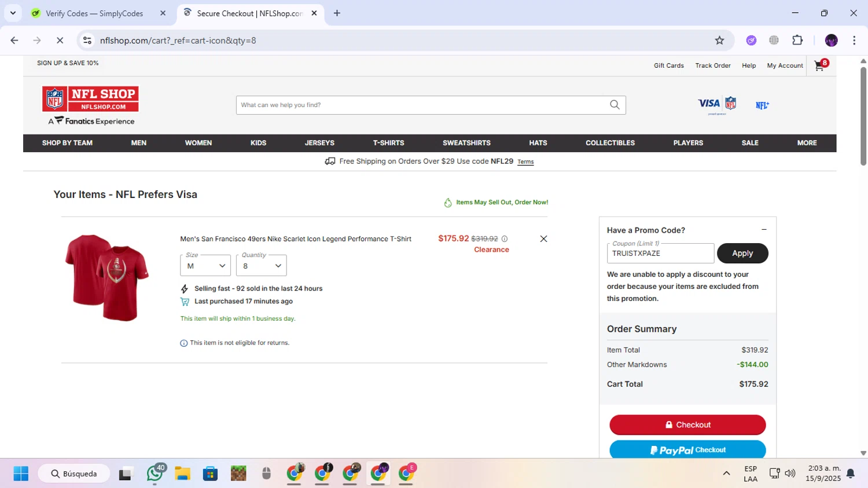Click the search magnifier icon
The height and width of the screenshot is (488, 868).
(x=615, y=105)
